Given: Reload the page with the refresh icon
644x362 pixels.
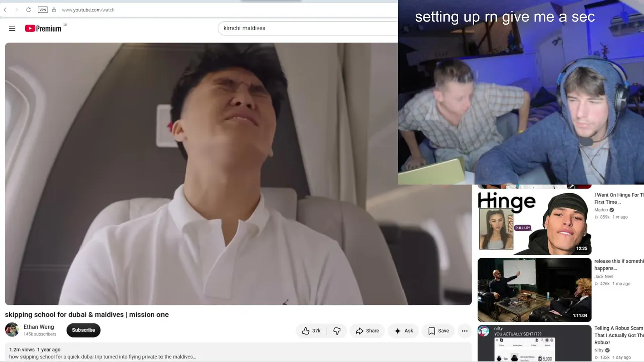Looking at the screenshot, I should pyautogui.click(x=28, y=10).
